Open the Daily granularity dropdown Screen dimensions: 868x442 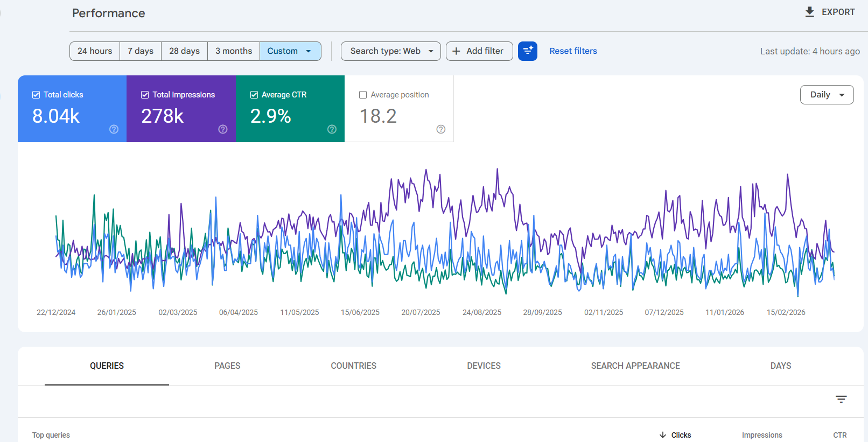pyautogui.click(x=827, y=95)
